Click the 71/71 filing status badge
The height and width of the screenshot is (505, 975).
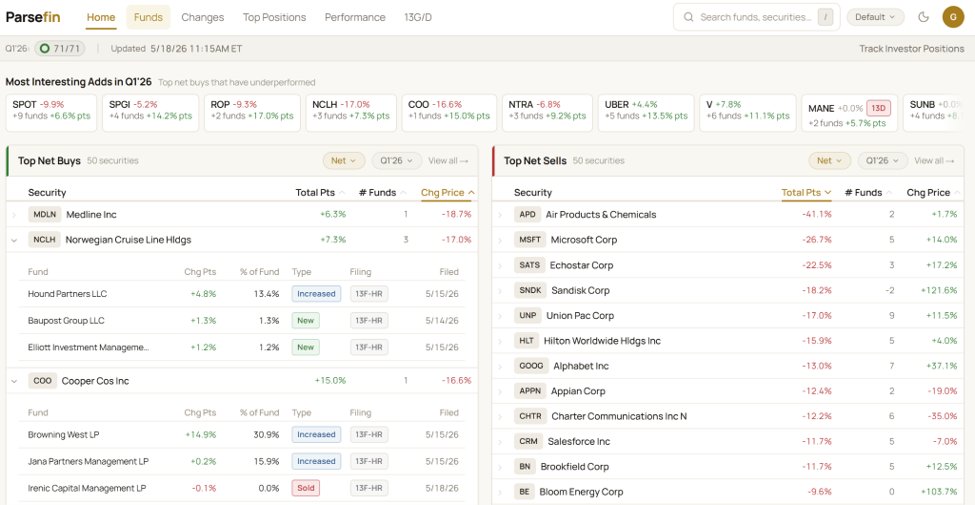click(x=60, y=49)
